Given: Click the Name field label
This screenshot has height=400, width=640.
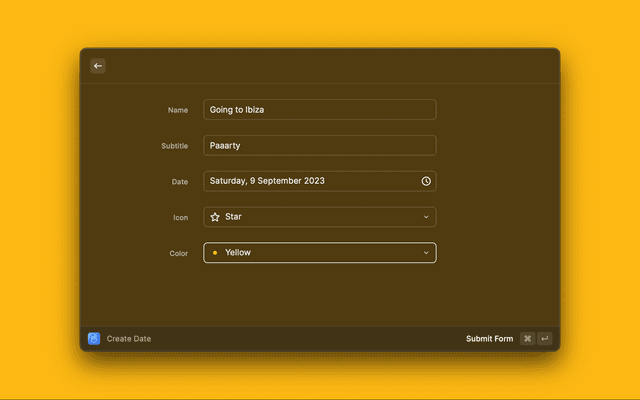Looking at the screenshot, I should point(178,110).
